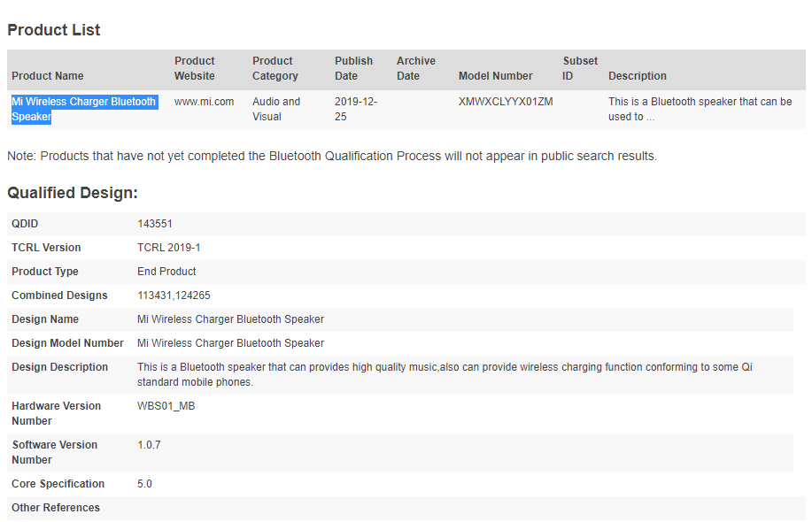Select the Design Name value text
812x522 pixels.
(230, 319)
